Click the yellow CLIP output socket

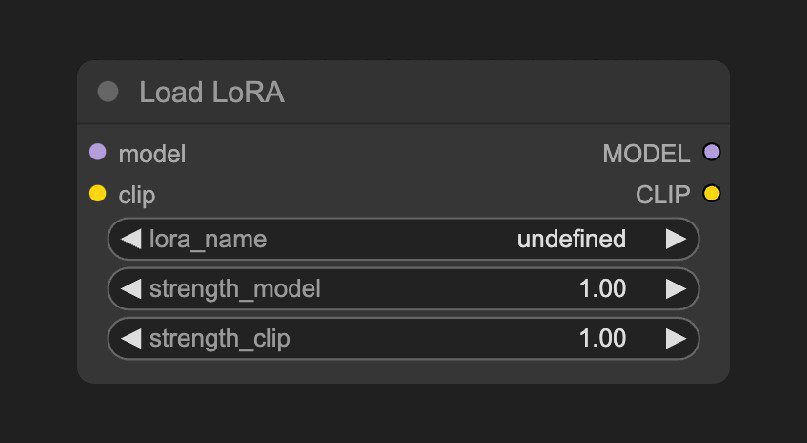711,193
